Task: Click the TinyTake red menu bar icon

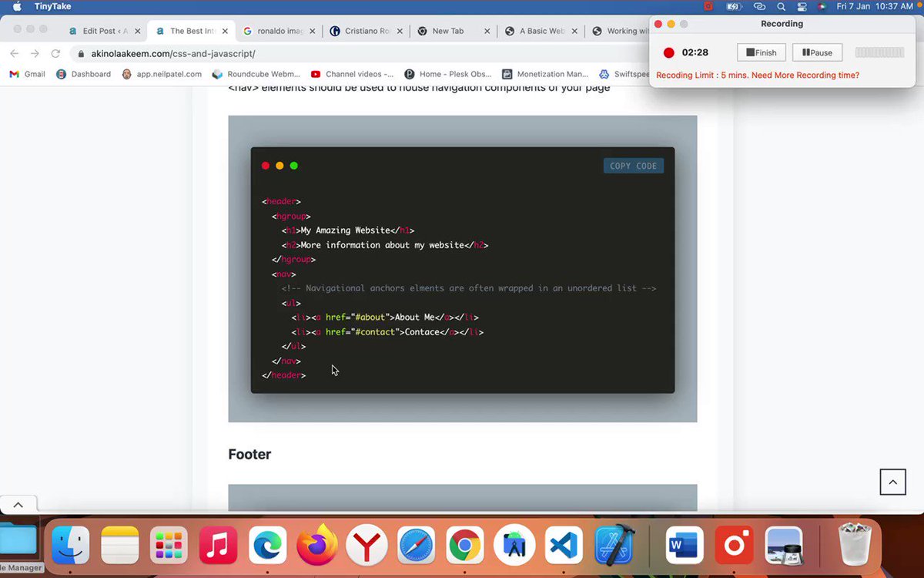Action: coord(708,6)
